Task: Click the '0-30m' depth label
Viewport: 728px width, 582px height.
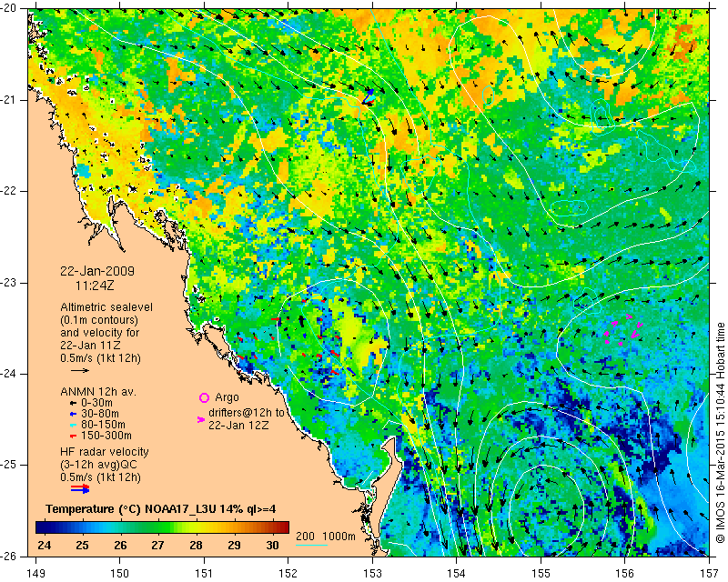Action: click(x=96, y=403)
